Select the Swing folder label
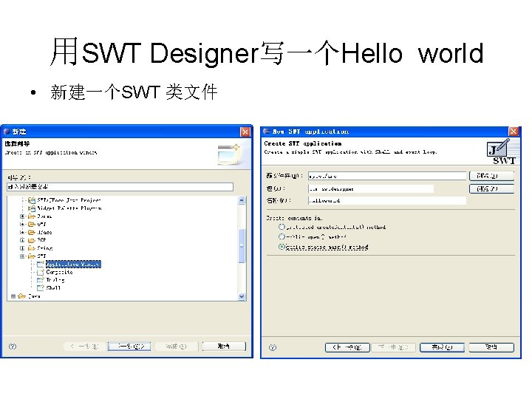The image size is (532, 399). point(45,248)
